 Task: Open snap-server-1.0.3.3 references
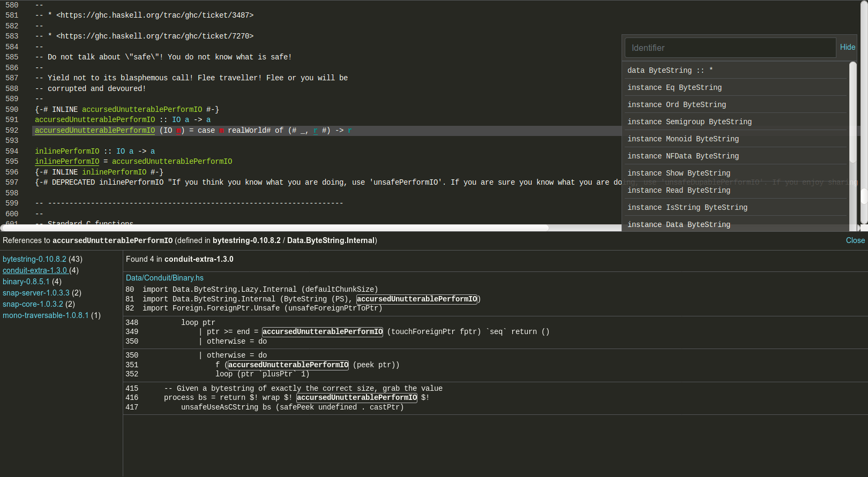coord(36,293)
